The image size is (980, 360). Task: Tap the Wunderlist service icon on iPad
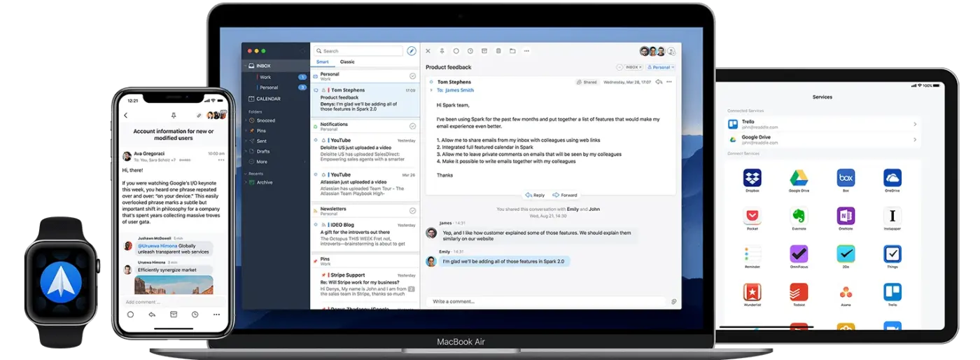pyautogui.click(x=752, y=292)
